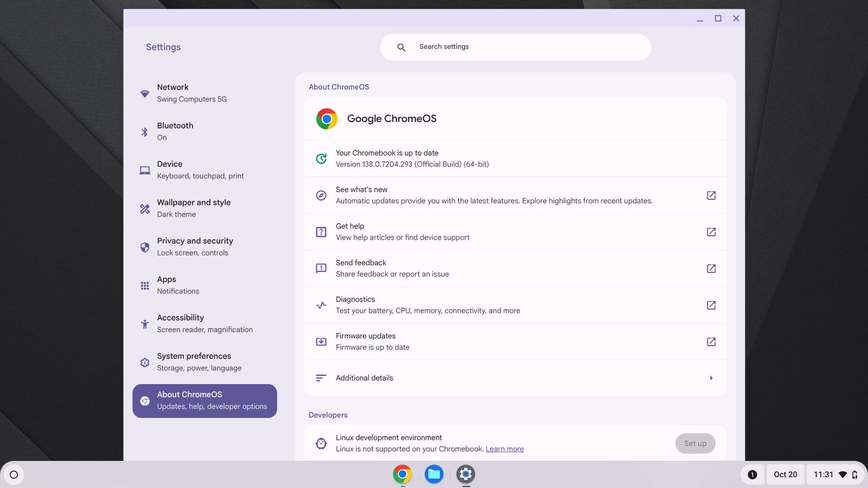868x488 pixels.
Task: Launch Diagnostics via its external link icon
Action: (711, 305)
